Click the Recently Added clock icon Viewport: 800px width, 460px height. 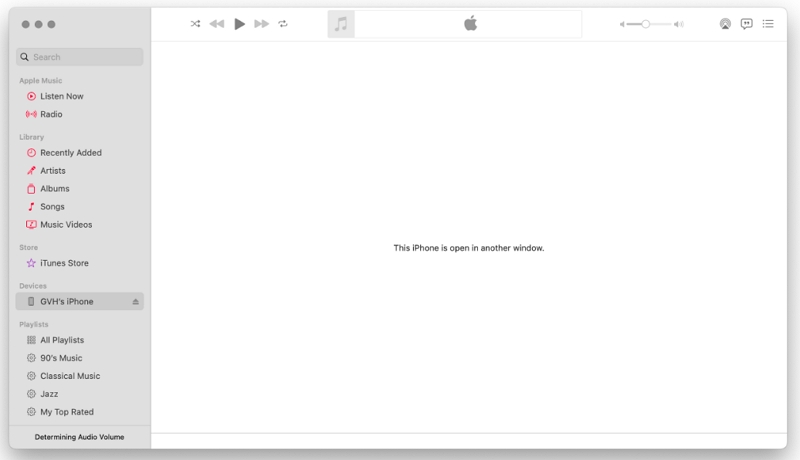point(31,152)
